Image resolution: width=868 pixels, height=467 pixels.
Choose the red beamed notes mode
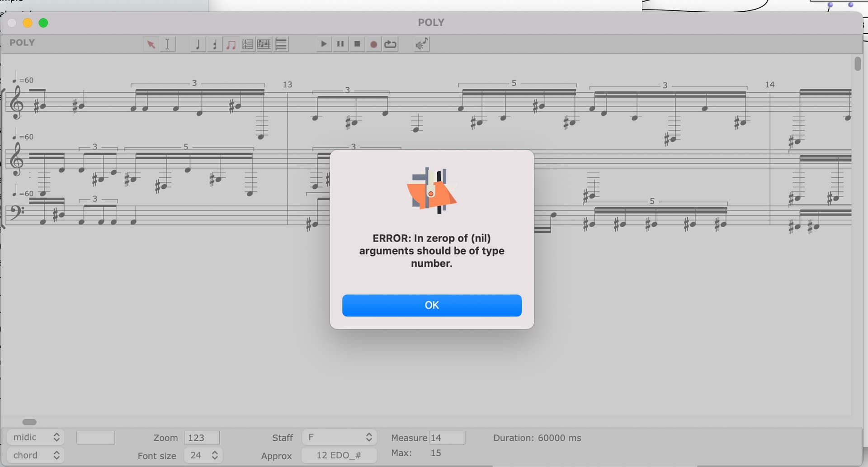pos(231,44)
